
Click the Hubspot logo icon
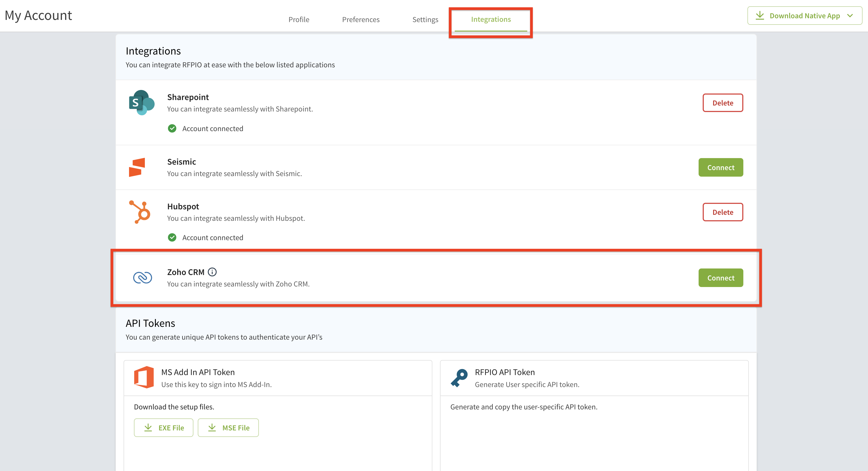pos(139,212)
